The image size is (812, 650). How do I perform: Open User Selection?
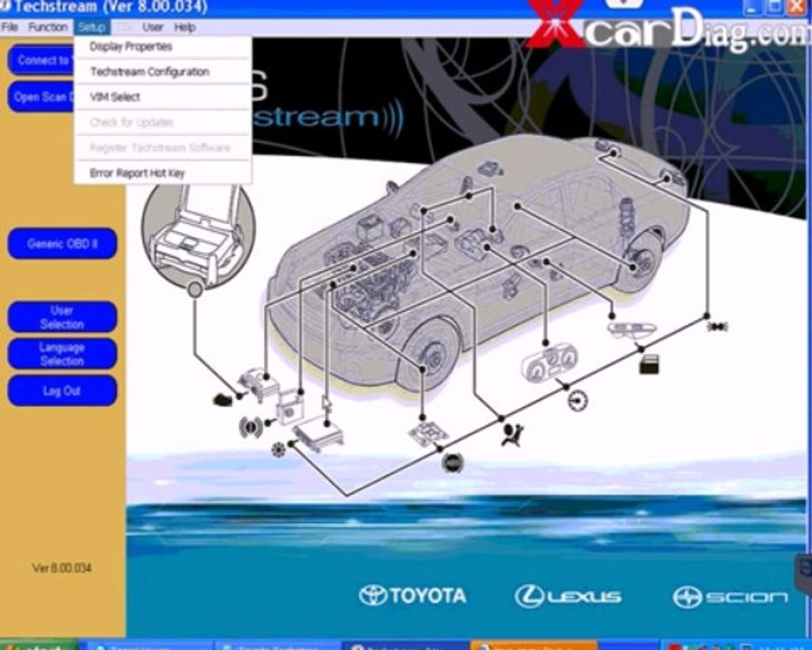tap(62, 317)
